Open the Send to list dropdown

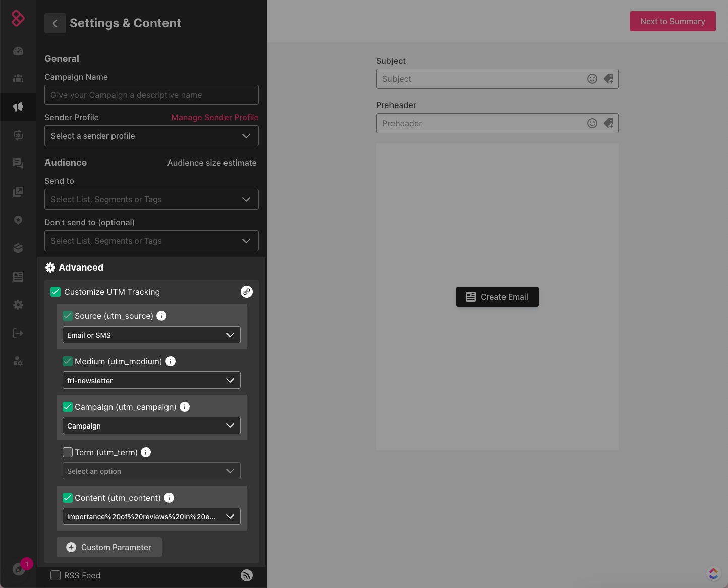151,199
